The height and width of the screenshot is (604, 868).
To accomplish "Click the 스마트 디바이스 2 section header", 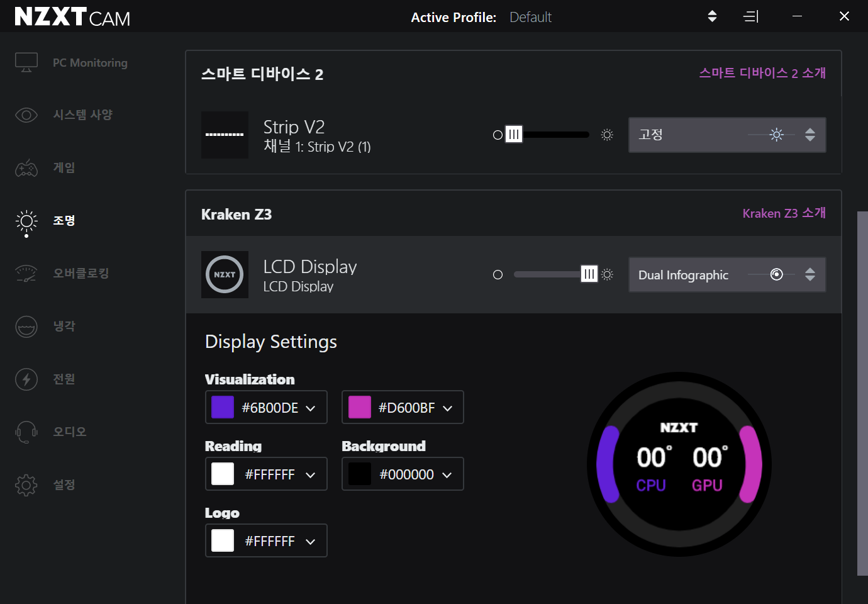I will 262,74.
